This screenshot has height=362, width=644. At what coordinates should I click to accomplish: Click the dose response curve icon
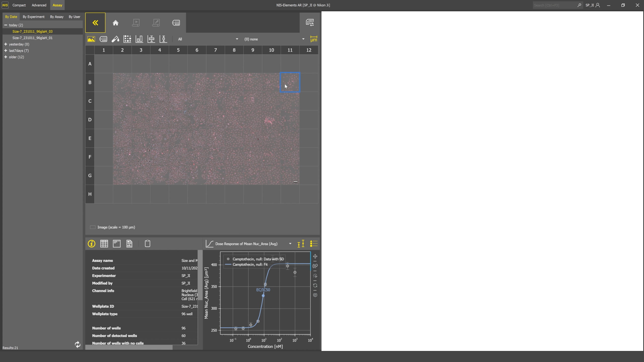click(x=209, y=244)
